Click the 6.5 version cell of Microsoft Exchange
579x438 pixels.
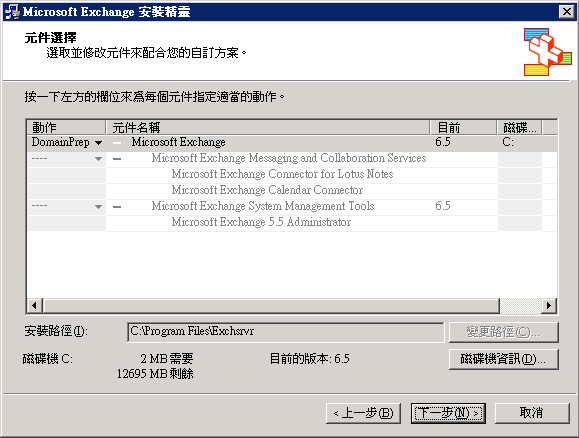pyautogui.click(x=443, y=142)
